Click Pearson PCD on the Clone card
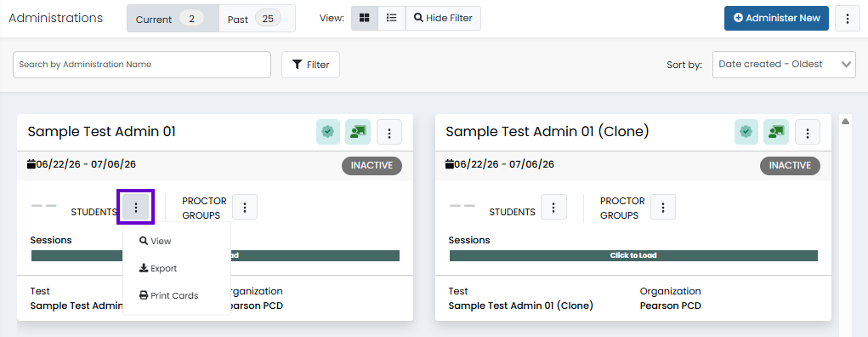Image resolution: width=868 pixels, height=337 pixels. (x=671, y=306)
